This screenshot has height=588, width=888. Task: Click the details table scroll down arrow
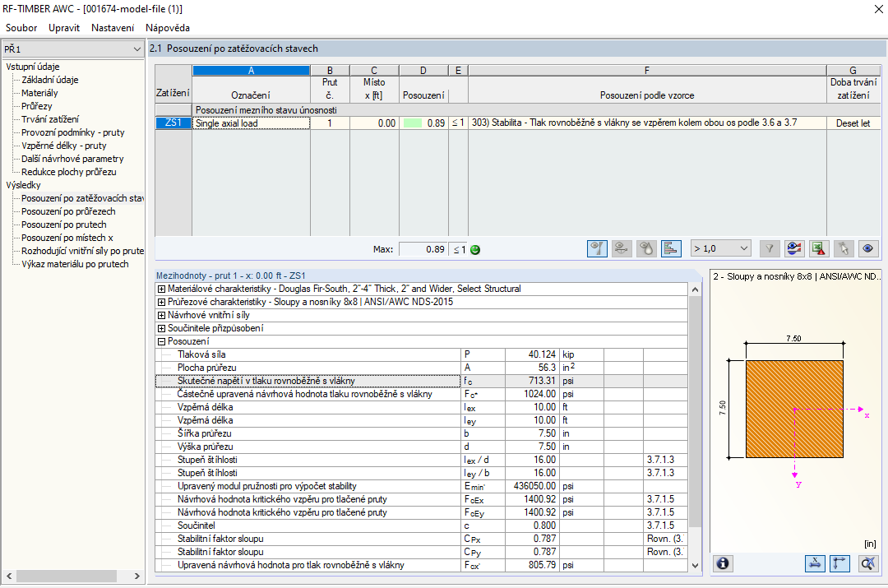pos(695,565)
